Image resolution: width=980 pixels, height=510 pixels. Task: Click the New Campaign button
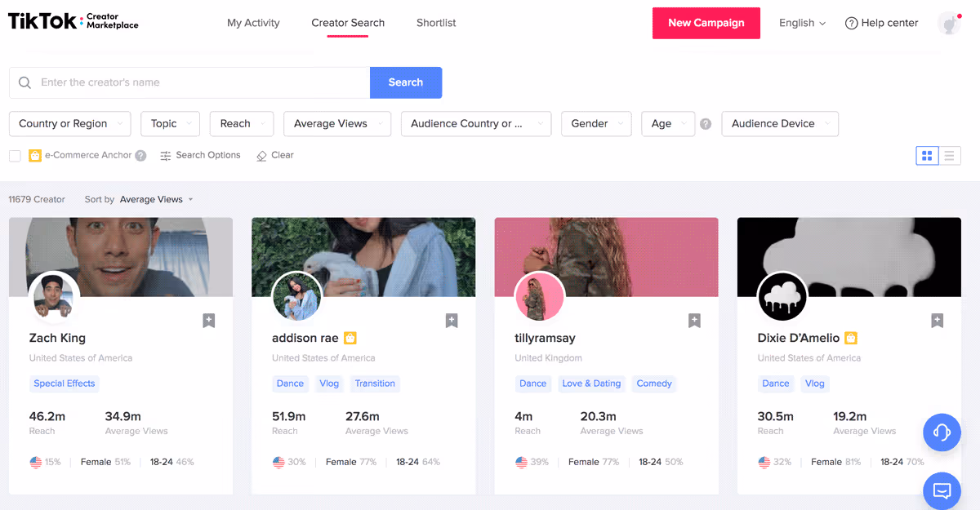pyautogui.click(x=706, y=23)
